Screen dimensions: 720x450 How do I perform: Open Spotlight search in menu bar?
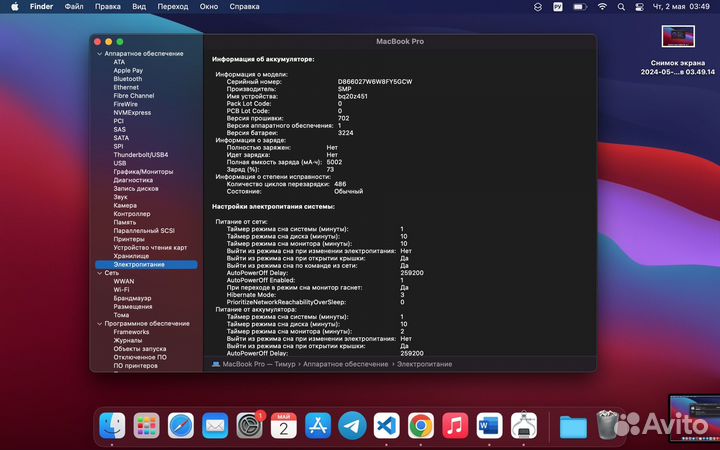pos(621,7)
